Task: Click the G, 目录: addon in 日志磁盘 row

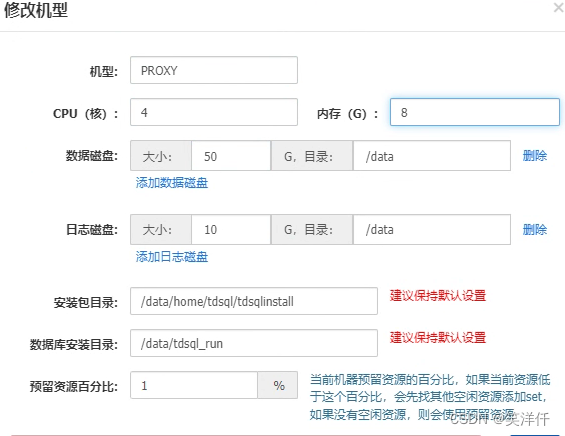Action: pyautogui.click(x=312, y=230)
